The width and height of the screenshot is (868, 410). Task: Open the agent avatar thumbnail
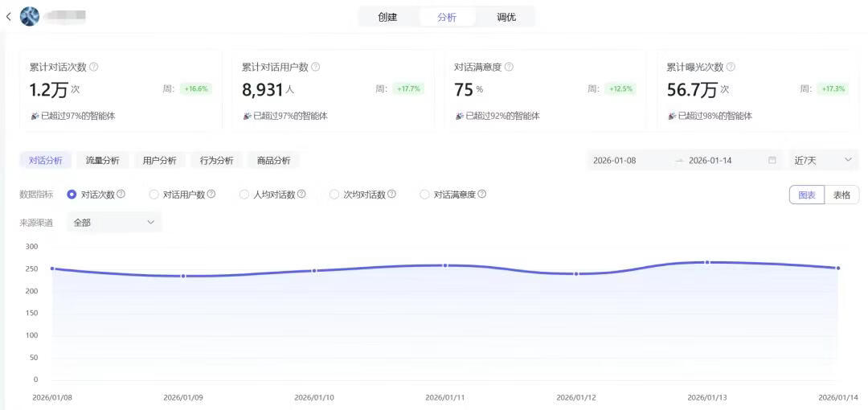[x=30, y=17]
